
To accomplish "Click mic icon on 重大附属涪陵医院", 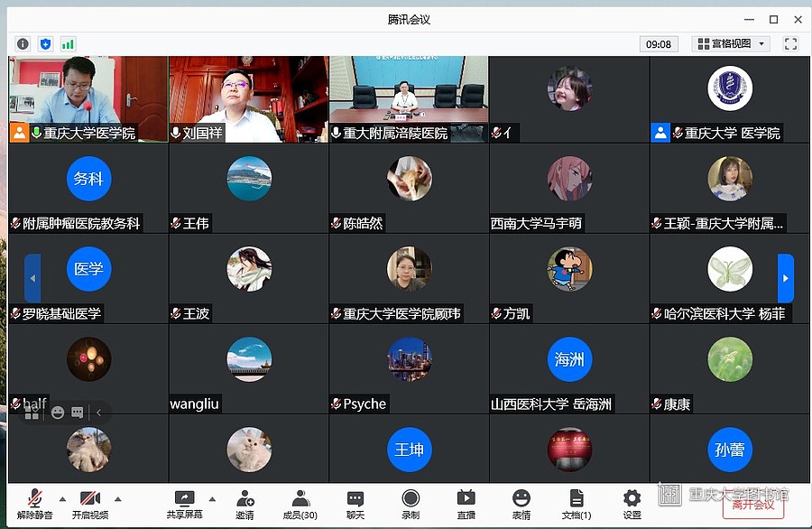I will (x=337, y=134).
